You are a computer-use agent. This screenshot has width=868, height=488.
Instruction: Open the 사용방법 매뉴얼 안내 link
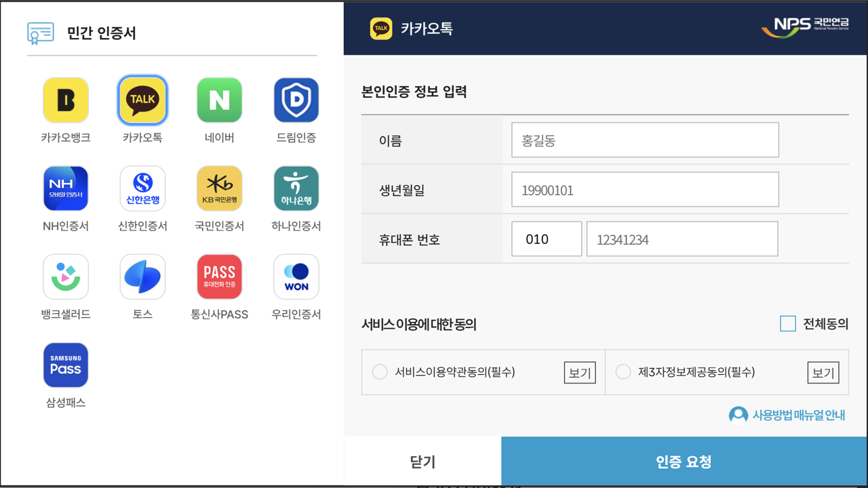[799, 415]
